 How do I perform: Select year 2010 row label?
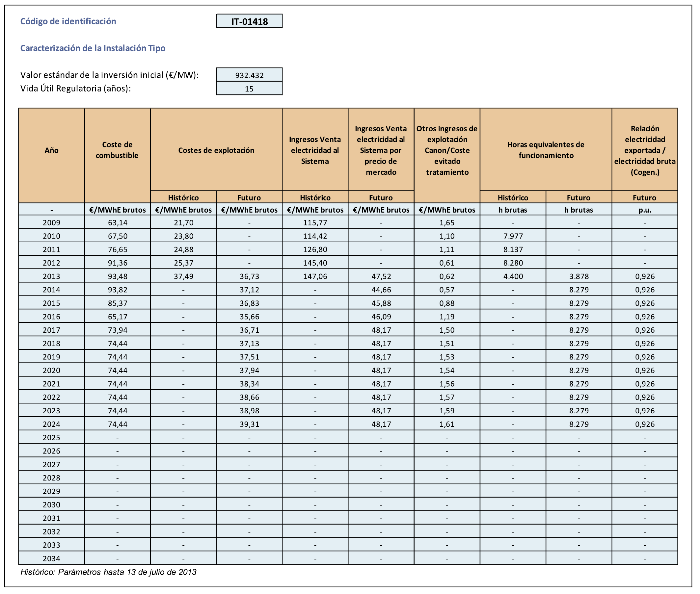coord(52,236)
